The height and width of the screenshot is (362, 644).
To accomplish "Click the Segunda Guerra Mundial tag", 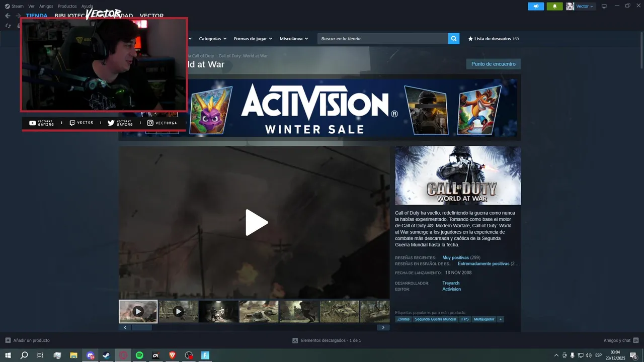I will tap(435, 319).
